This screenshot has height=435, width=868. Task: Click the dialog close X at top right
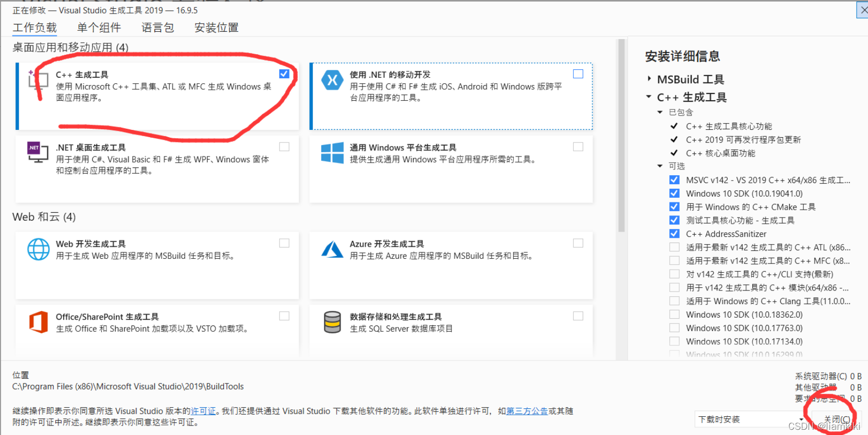(863, 10)
